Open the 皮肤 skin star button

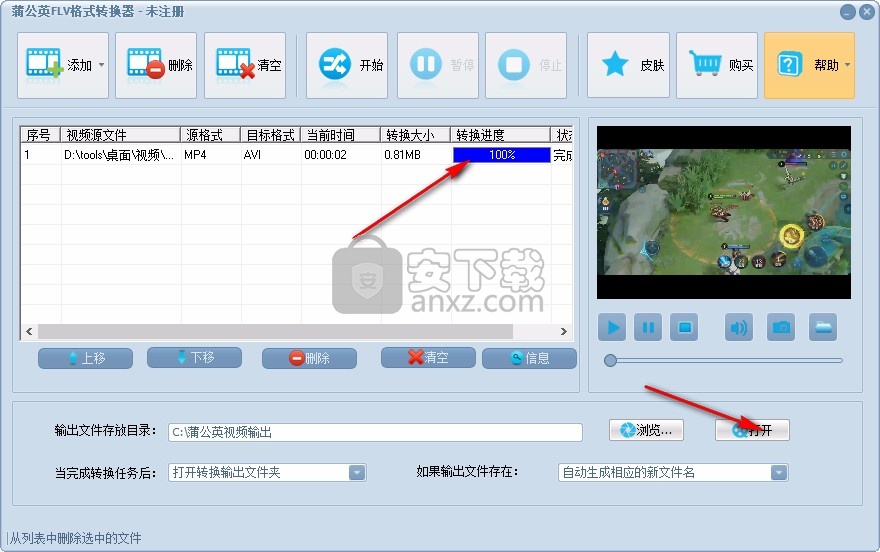tap(629, 66)
